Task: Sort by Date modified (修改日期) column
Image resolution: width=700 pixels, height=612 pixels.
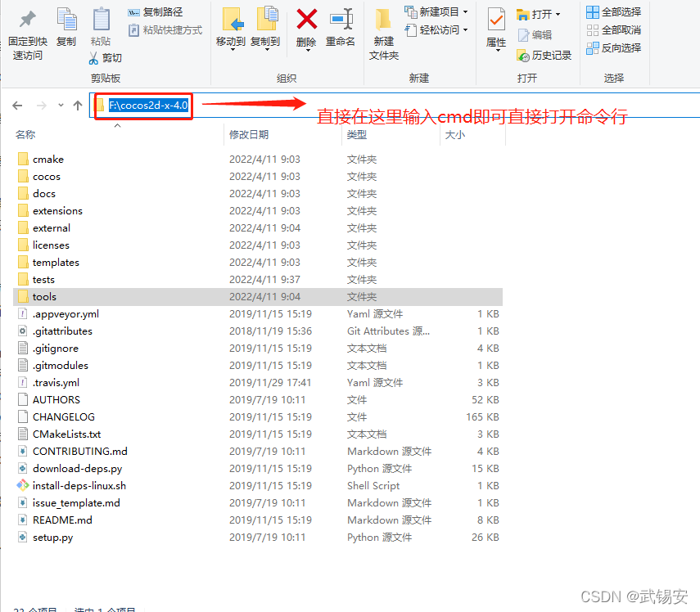Action: 249,135
